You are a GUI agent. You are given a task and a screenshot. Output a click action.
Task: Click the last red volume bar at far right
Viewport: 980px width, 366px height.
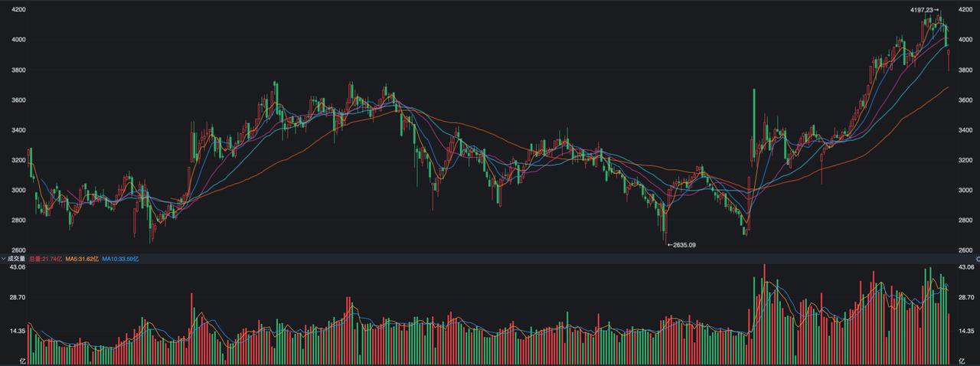tap(949, 337)
